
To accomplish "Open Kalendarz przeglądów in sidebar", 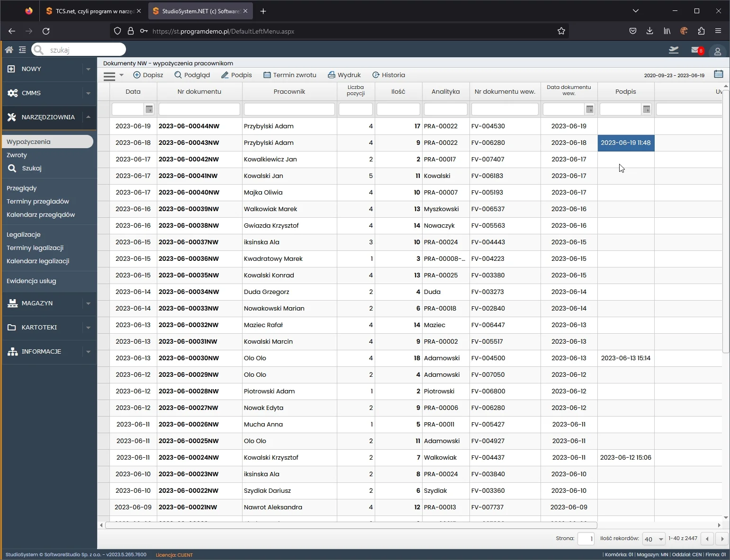I will coord(41,214).
